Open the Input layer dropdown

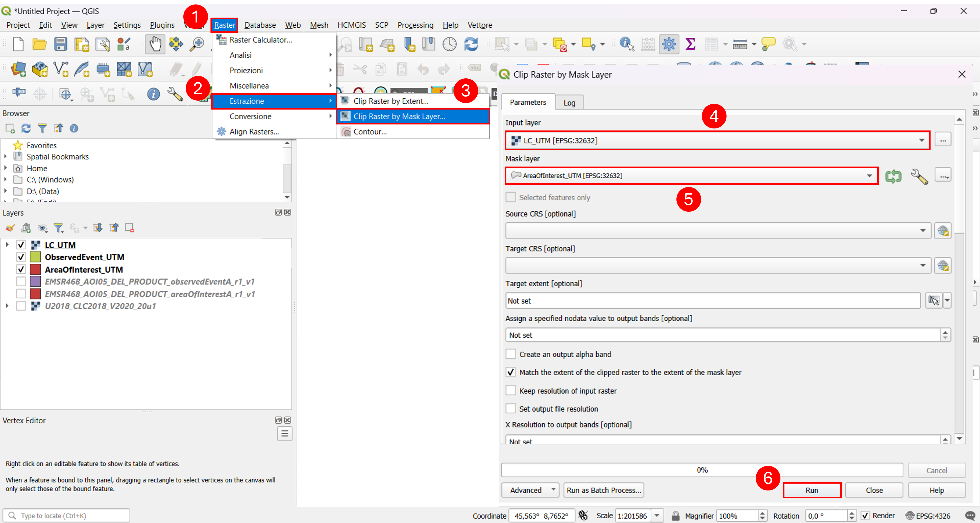[x=717, y=140]
